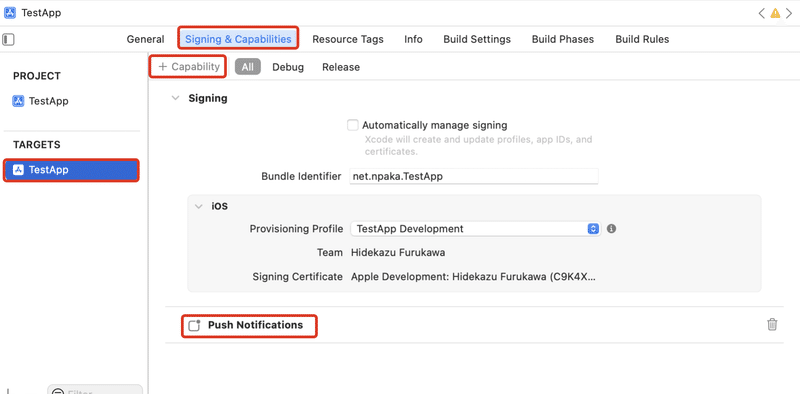The width and height of the screenshot is (800, 394).
Task: Add a new capability with + Capability
Action: click(189, 67)
